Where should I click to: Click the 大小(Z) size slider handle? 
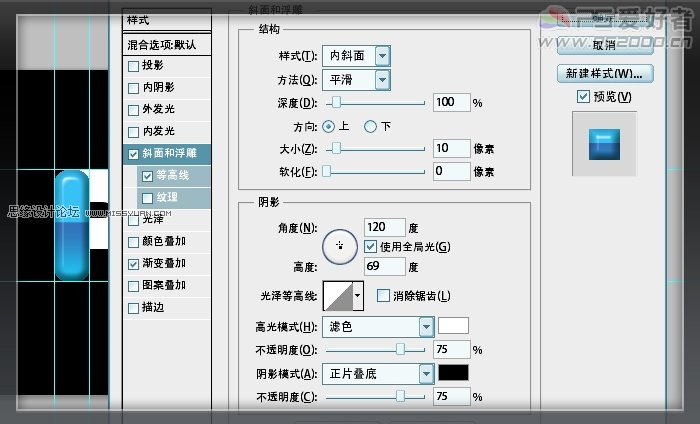click(336, 148)
